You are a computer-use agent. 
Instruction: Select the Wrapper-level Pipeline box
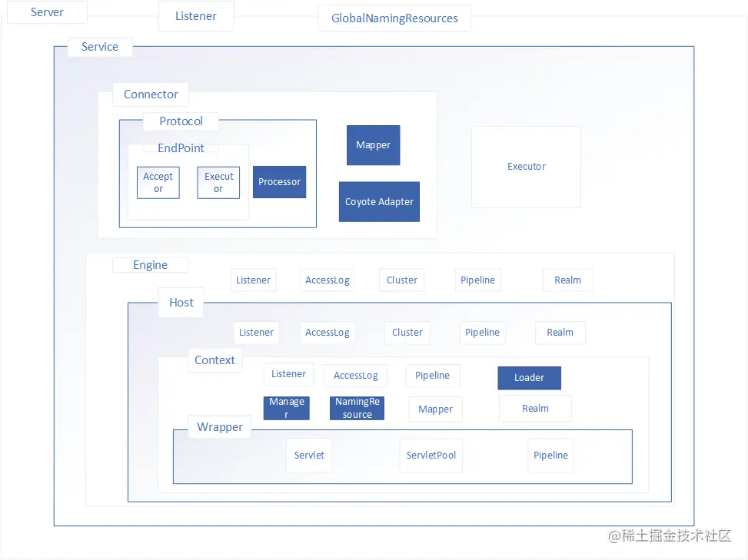[550, 456]
